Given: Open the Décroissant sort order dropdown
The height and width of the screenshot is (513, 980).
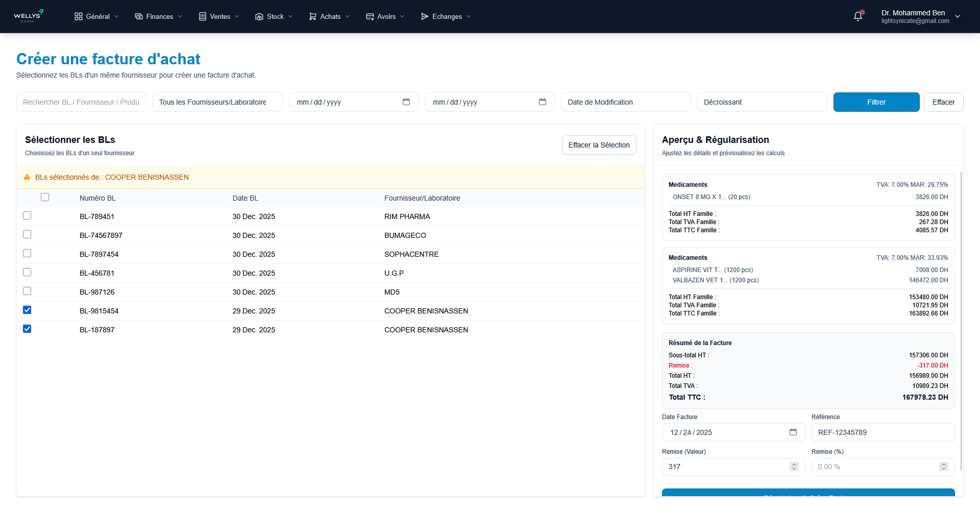Looking at the screenshot, I should tap(762, 102).
